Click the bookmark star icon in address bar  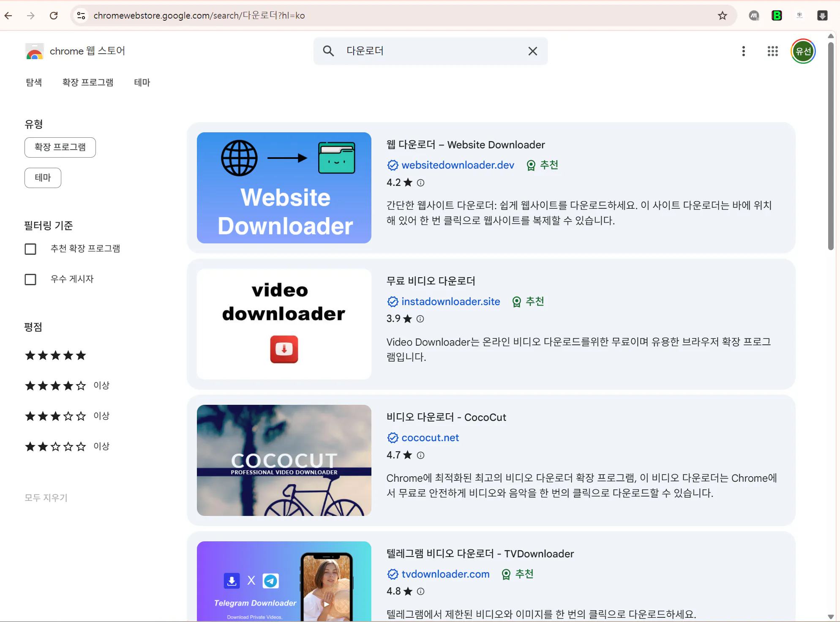click(722, 16)
